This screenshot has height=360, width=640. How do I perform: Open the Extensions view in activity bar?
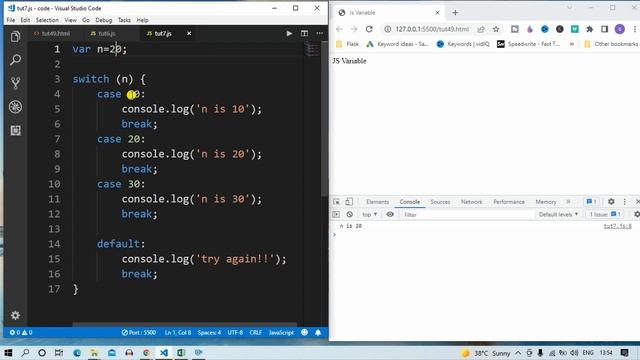point(16,130)
